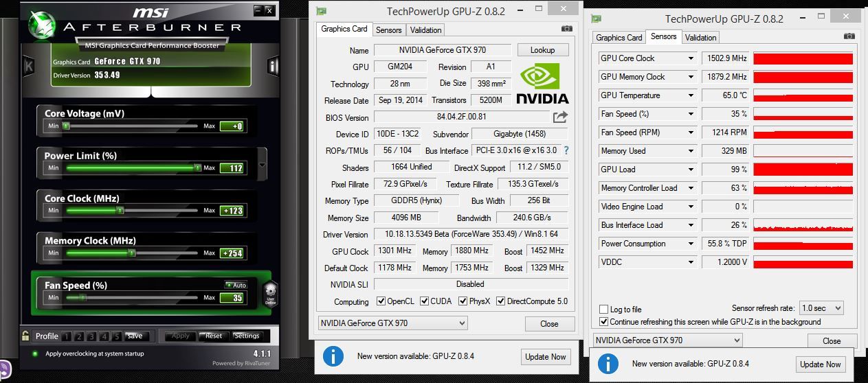Click camera screenshot icon in Graphics Card window
868x383 pixels.
(x=566, y=29)
